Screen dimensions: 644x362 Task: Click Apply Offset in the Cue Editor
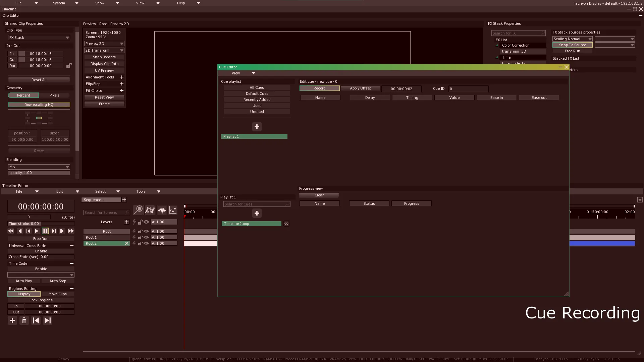coord(361,88)
